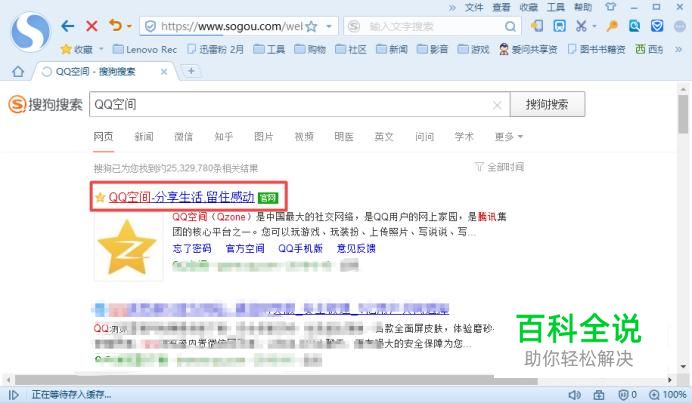Open the Lenovo Rec bookmark folder

coord(145,49)
